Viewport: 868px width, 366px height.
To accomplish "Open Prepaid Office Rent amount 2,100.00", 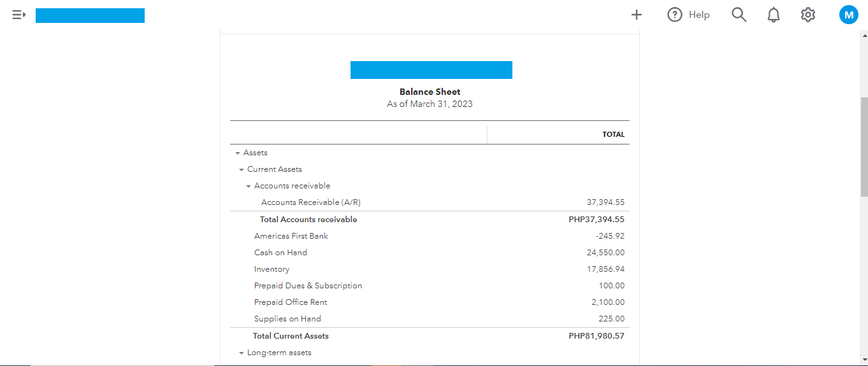I will pos(607,302).
